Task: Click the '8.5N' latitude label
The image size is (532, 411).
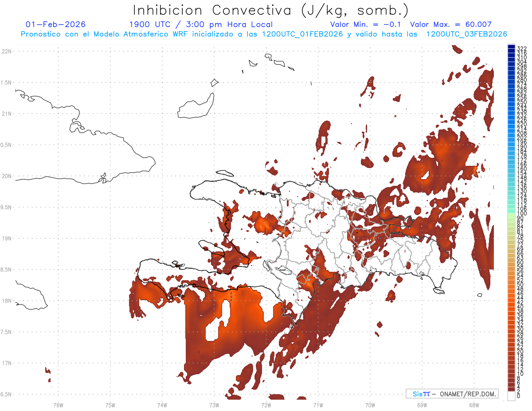Action: coord(6,270)
